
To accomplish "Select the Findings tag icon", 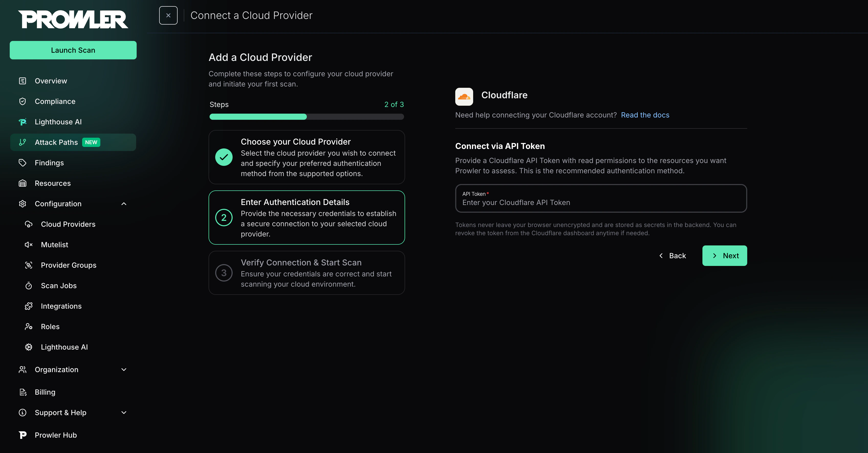I will click(22, 163).
